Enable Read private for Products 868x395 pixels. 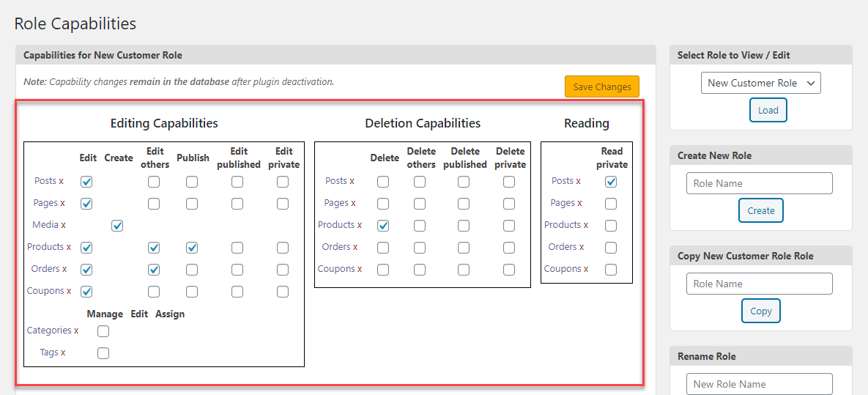click(x=611, y=226)
